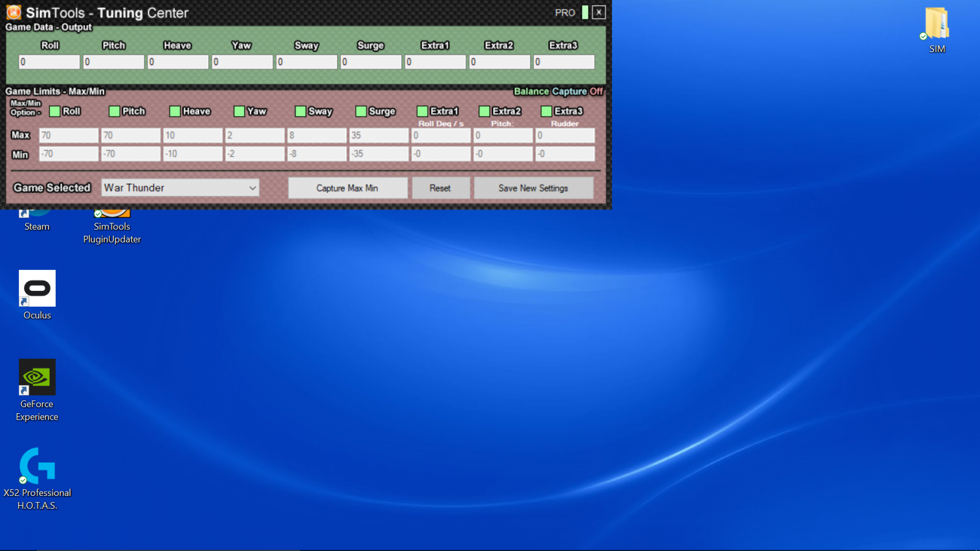This screenshot has height=551, width=980.
Task: Click the Surge Max input showing 35
Action: [379, 135]
